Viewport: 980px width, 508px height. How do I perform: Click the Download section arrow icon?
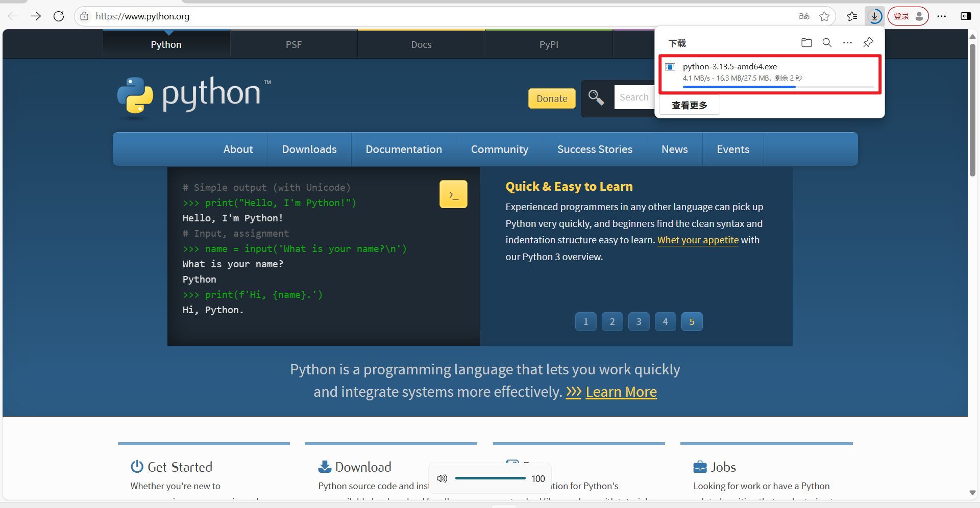pos(325,467)
